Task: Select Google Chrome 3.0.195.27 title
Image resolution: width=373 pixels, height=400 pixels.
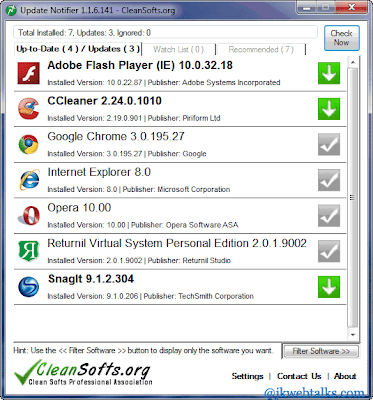Action: click(116, 136)
